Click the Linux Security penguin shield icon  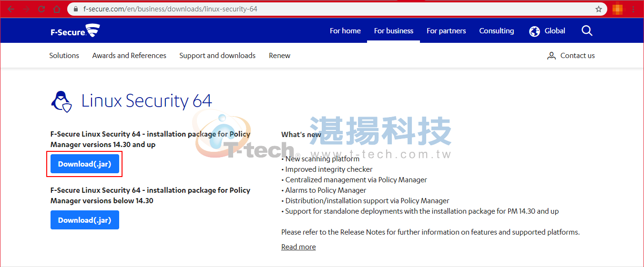61,101
